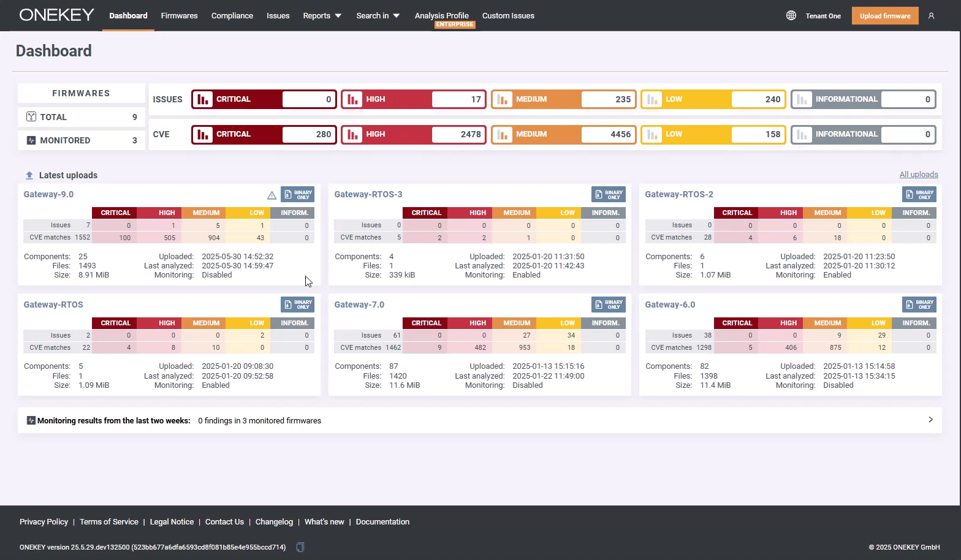This screenshot has width=961, height=560.
Task: Select the CVE High severity count bar
Action: [x=413, y=134]
